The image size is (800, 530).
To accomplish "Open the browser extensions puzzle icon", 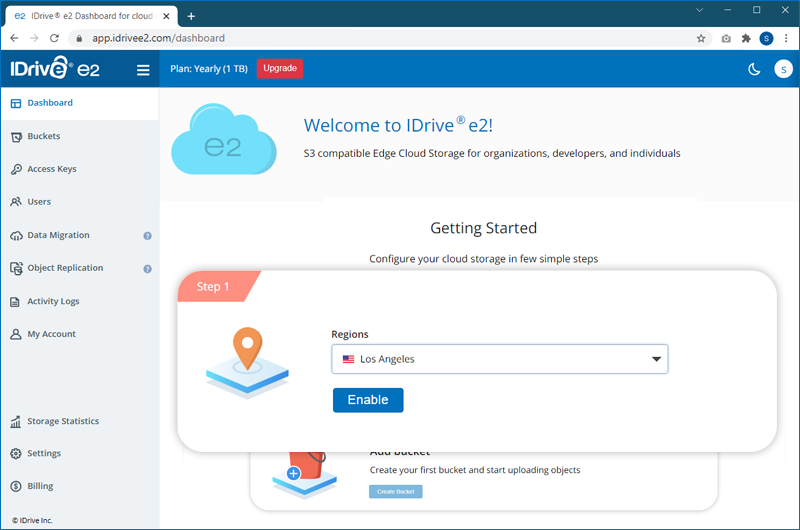I will pos(745,38).
